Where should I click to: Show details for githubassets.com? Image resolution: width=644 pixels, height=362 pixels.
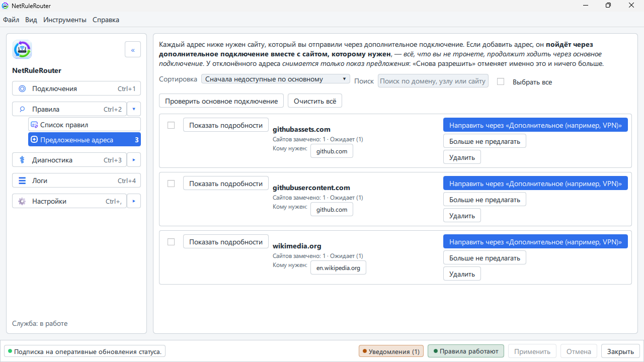[x=226, y=125]
